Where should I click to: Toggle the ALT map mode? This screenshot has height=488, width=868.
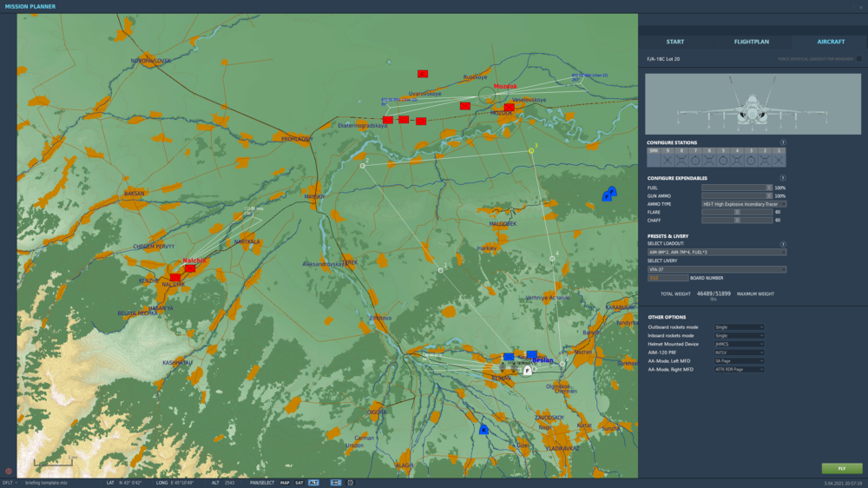point(313,482)
